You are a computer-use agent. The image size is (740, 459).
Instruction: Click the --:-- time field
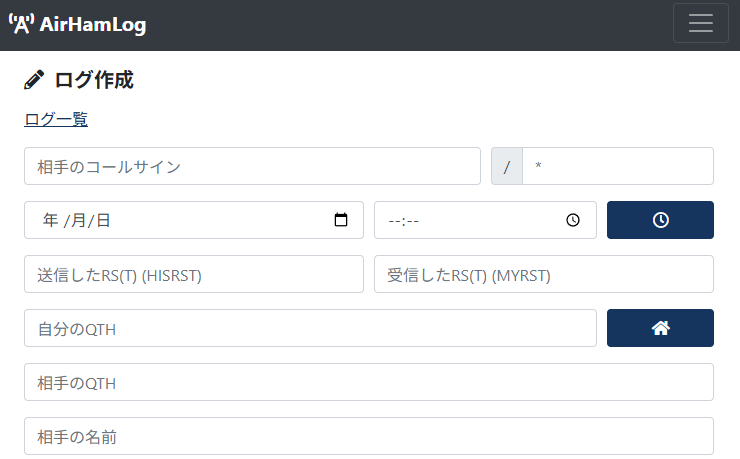click(x=485, y=220)
